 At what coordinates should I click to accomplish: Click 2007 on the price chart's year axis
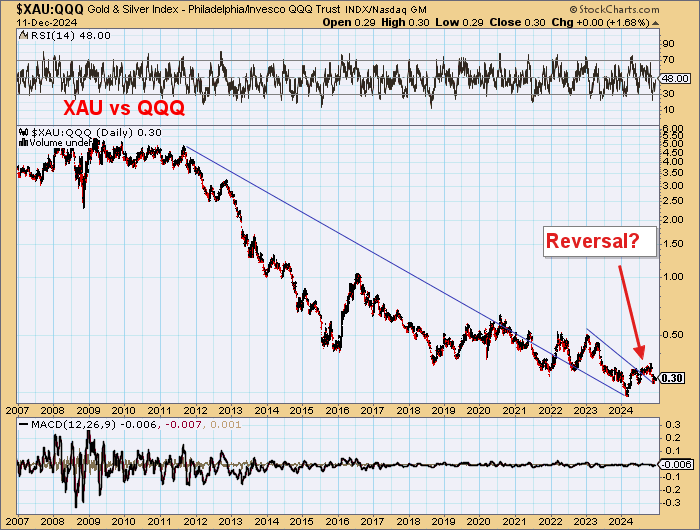(x=17, y=410)
